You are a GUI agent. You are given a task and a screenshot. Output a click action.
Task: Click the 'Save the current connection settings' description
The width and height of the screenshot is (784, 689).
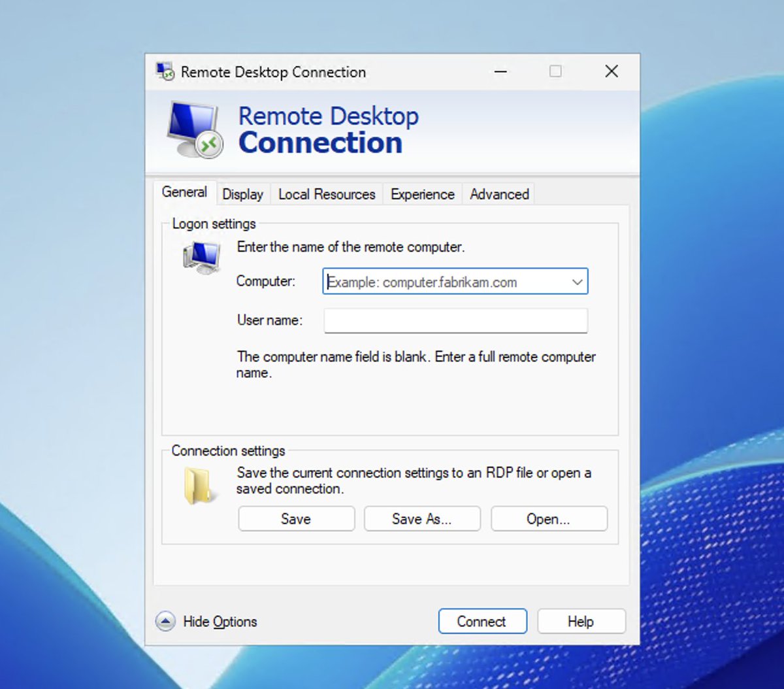point(414,480)
